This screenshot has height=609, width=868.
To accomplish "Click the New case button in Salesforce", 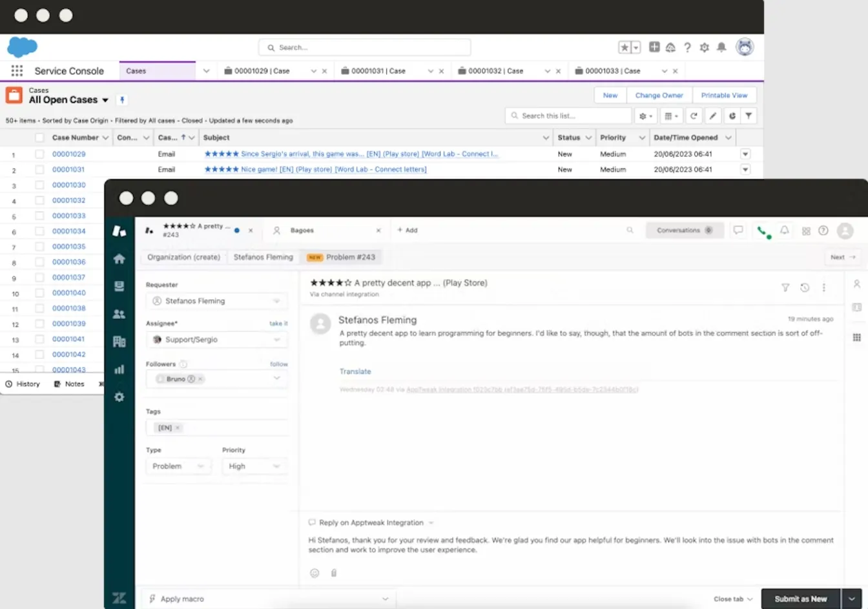I will 610,96.
